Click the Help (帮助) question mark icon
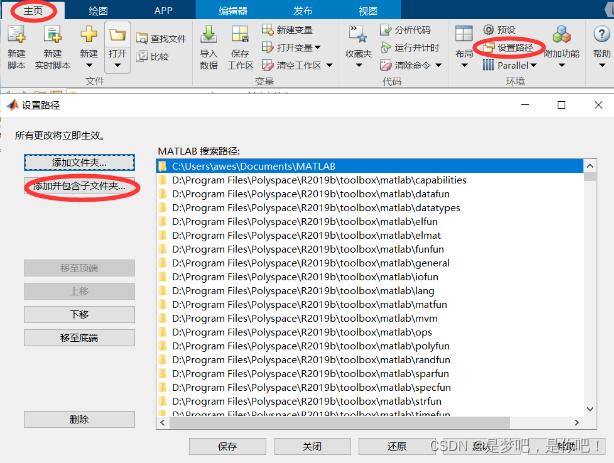This screenshot has height=463, width=614. (601, 34)
